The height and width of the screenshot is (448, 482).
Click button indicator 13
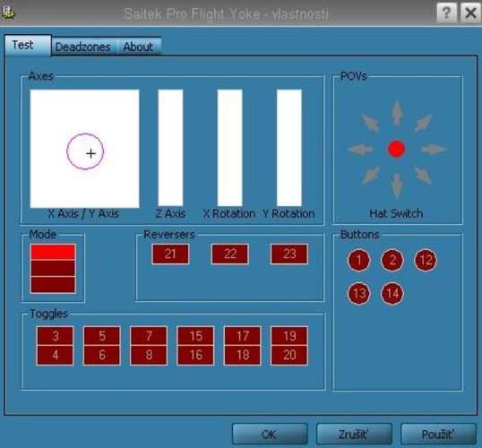(x=358, y=293)
